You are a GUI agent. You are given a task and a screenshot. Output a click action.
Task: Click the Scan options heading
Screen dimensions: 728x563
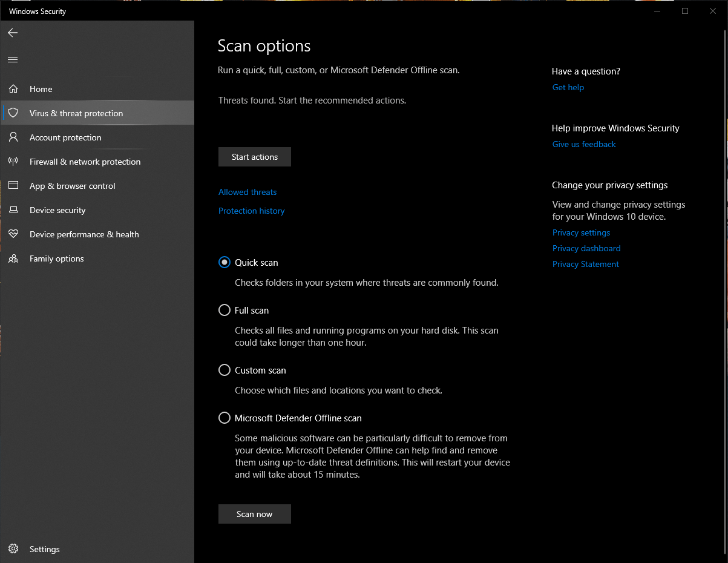click(264, 46)
